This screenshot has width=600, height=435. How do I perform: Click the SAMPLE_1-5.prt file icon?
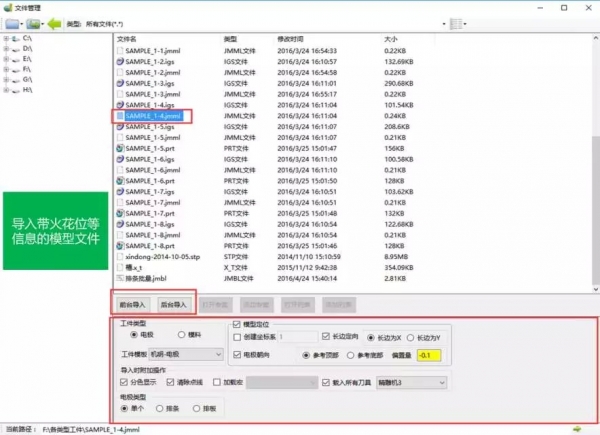click(120, 147)
